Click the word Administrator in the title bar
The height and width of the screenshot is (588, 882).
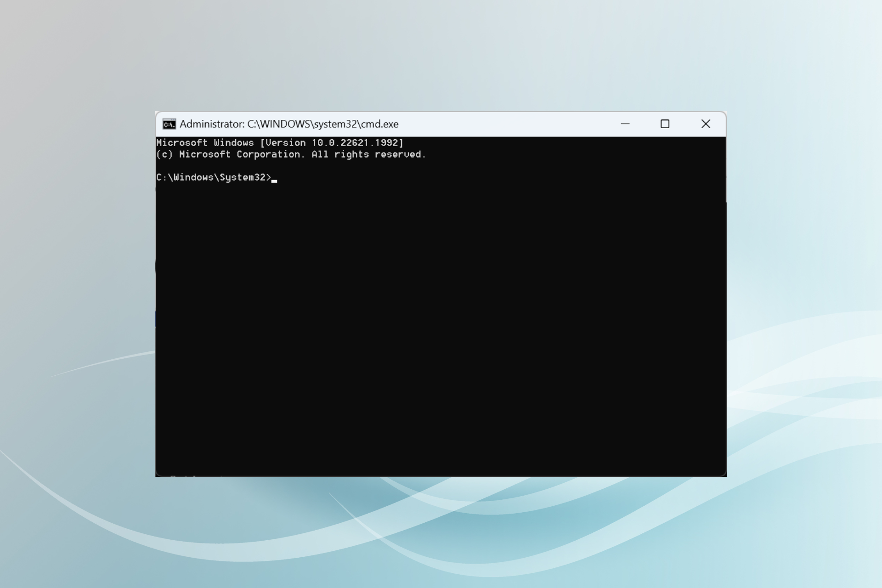tap(211, 124)
